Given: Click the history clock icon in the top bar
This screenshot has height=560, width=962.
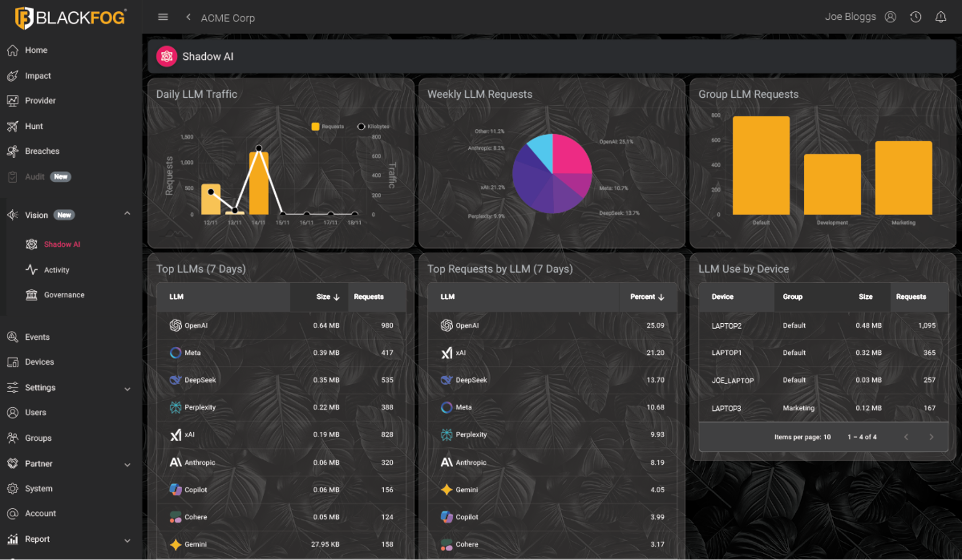Looking at the screenshot, I should 916,17.
